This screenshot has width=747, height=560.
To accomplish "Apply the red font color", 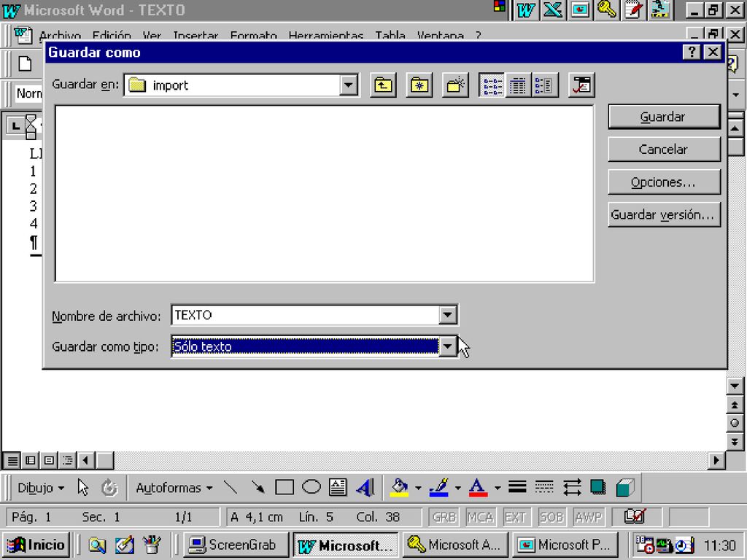I will [478, 488].
